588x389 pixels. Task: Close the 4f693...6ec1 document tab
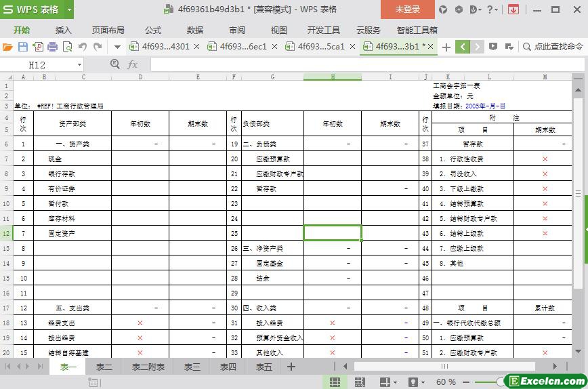274,47
